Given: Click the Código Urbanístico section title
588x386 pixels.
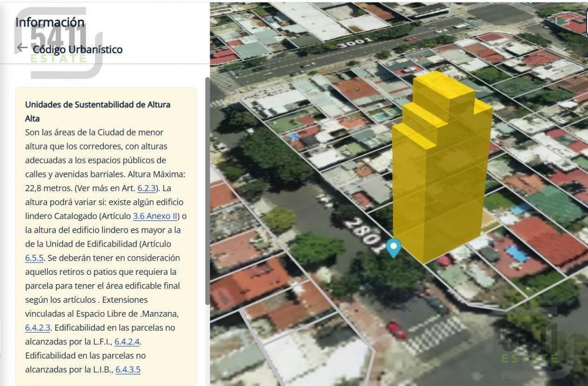Looking at the screenshot, I should 77,49.
